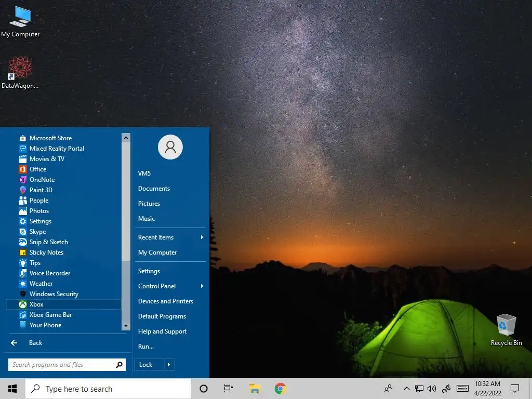Click the start menu search magnifier icon
This screenshot has height=399, width=532.
pos(119,365)
